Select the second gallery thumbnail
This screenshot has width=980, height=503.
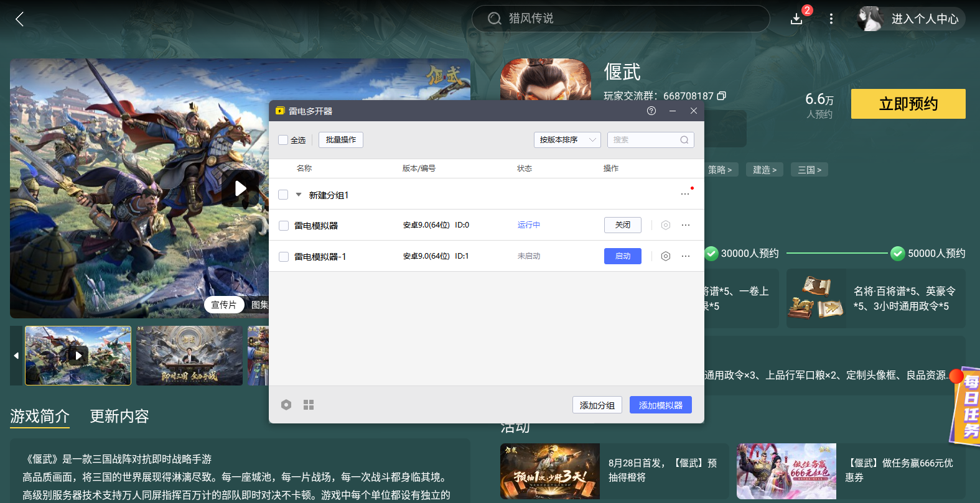[x=189, y=356]
